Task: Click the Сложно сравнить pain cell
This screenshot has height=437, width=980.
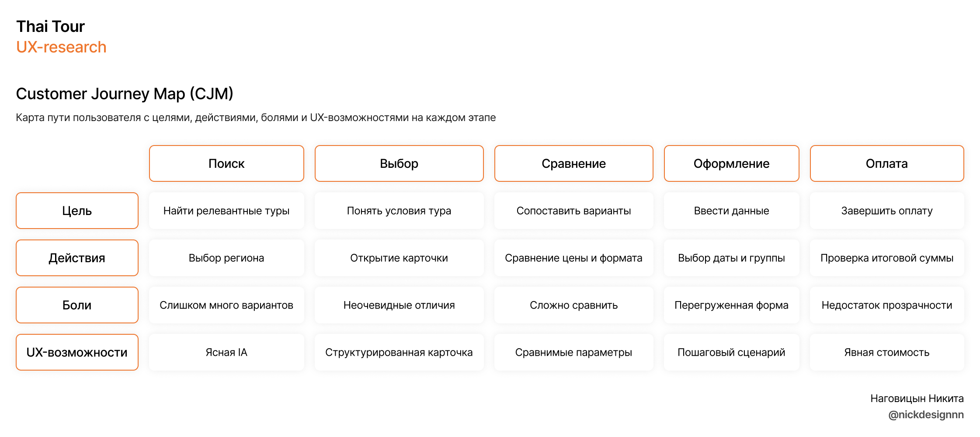Action: point(573,305)
